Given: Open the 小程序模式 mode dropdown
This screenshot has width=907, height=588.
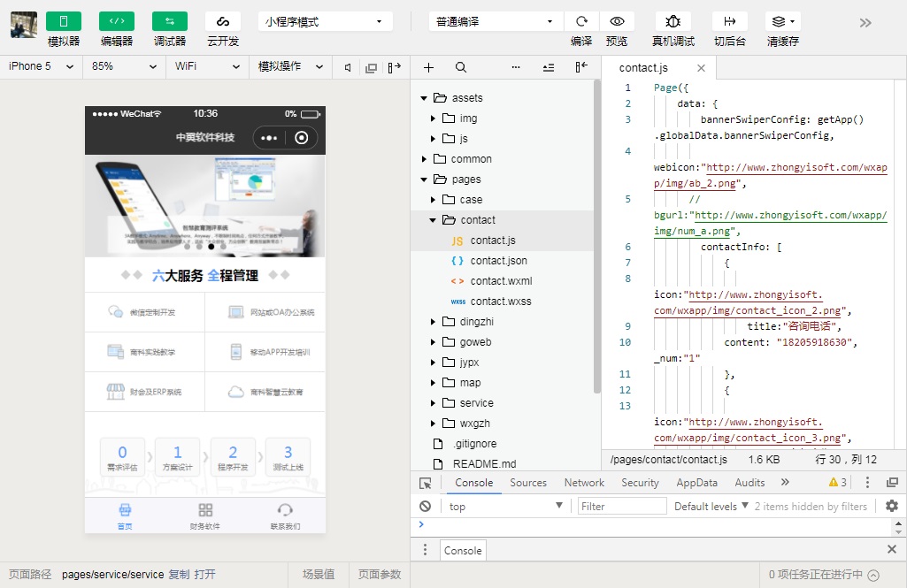Looking at the screenshot, I should 325,22.
